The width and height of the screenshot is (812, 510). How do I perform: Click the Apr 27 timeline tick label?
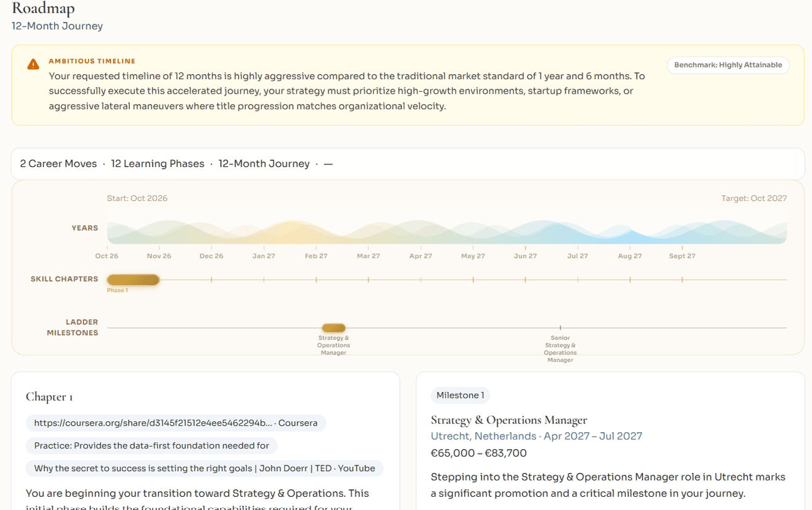(420, 256)
